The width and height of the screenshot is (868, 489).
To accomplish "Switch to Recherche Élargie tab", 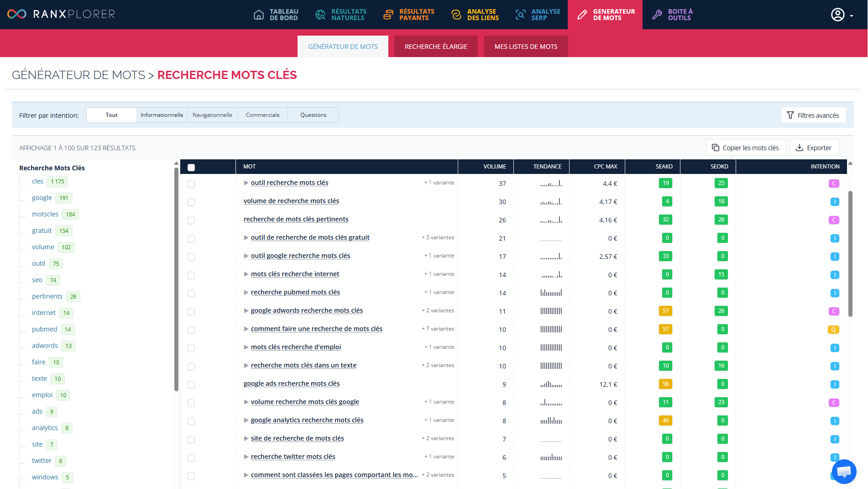I will tap(436, 47).
